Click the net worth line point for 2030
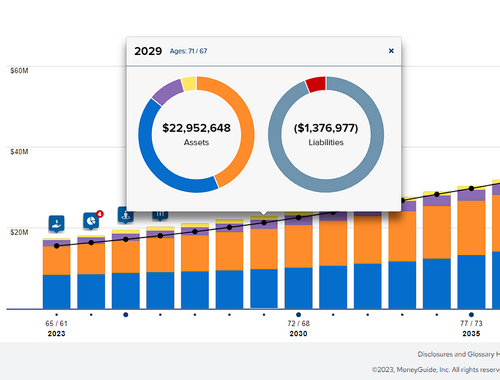This screenshot has width=500, height=380. 299,217
